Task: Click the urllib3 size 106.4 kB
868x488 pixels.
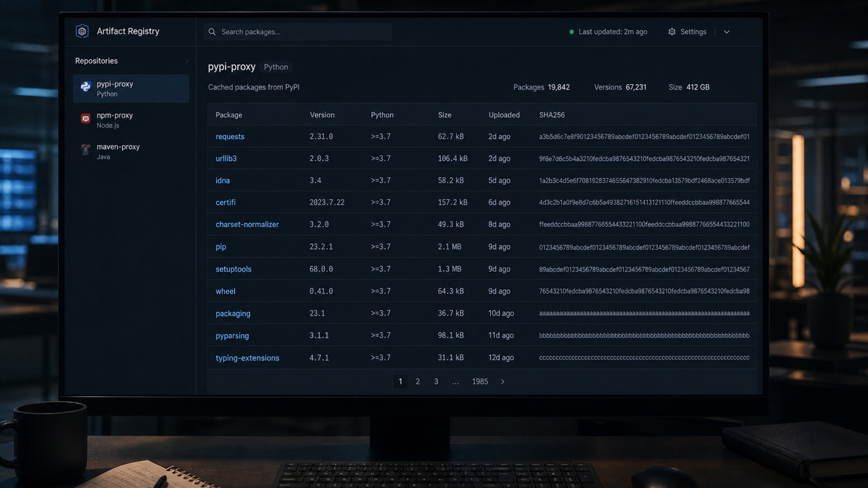Action: click(x=453, y=159)
